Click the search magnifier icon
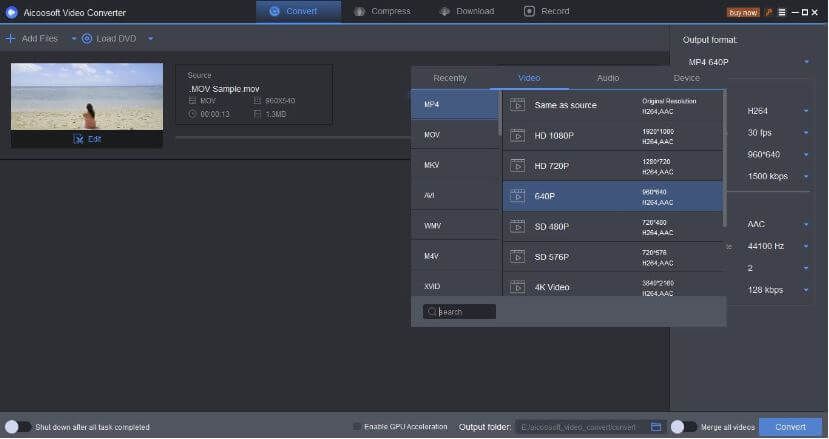Image resolution: width=829 pixels, height=439 pixels. point(432,312)
